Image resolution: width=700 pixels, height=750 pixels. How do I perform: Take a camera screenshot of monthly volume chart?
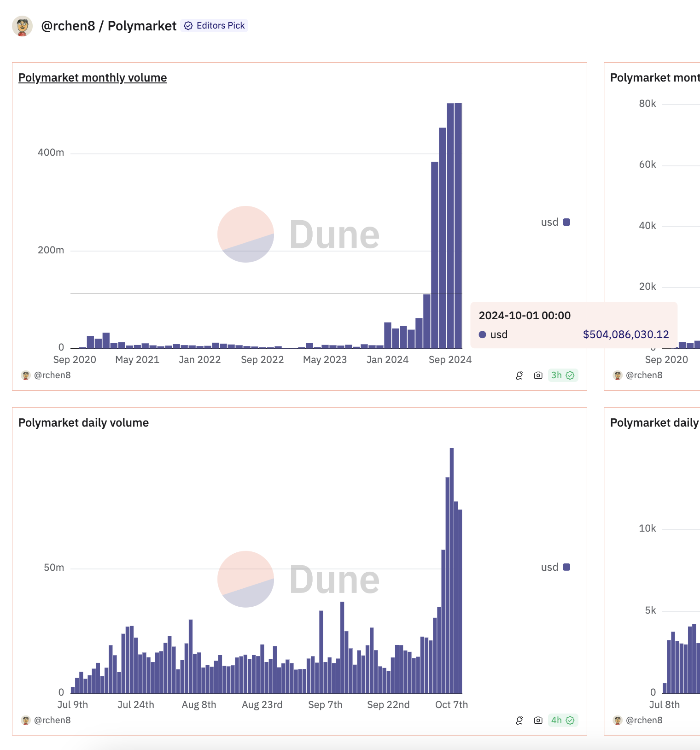click(538, 375)
